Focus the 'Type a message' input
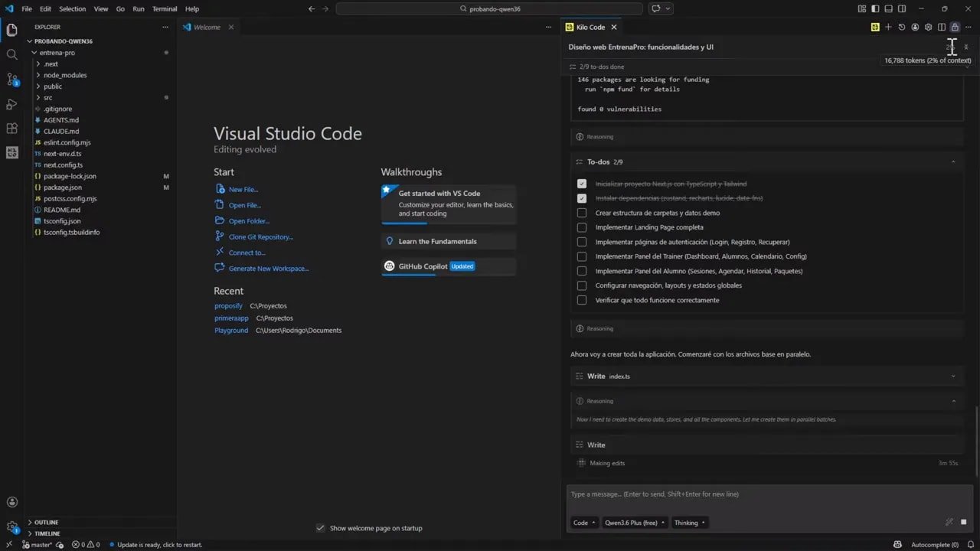This screenshot has height=551, width=980. (x=769, y=494)
